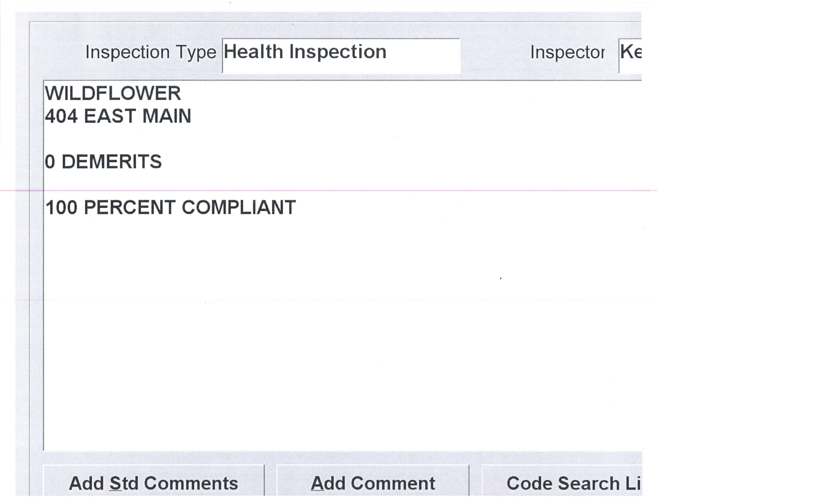The width and height of the screenshot is (830, 504).
Task: Click the Add Std Comments button
Action: tap(154, 483)
